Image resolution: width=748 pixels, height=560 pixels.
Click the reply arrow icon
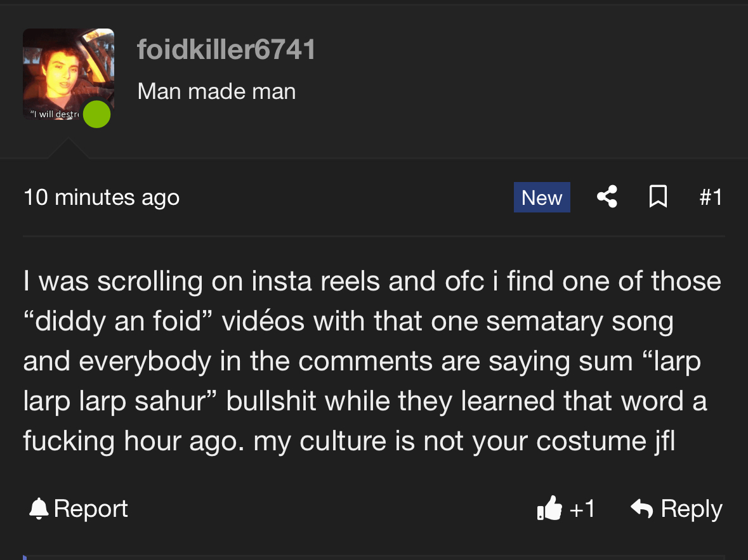click(x=642, y=509)
